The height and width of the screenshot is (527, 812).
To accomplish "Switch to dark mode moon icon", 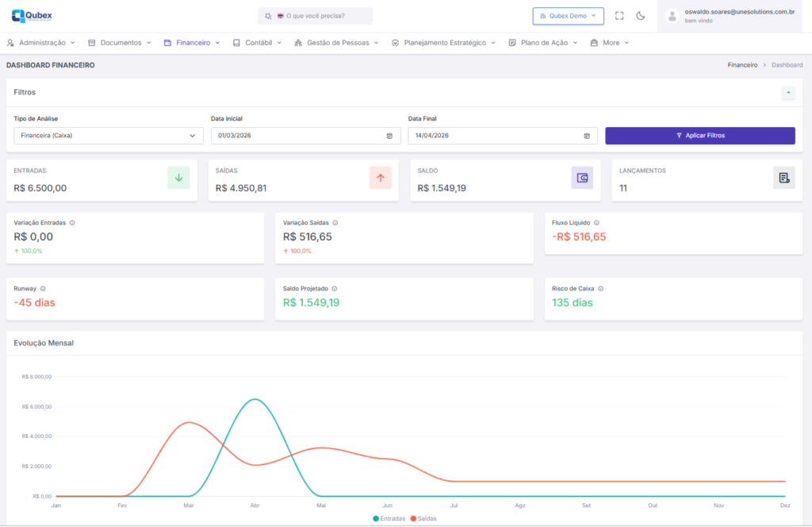I will point(641,16).
